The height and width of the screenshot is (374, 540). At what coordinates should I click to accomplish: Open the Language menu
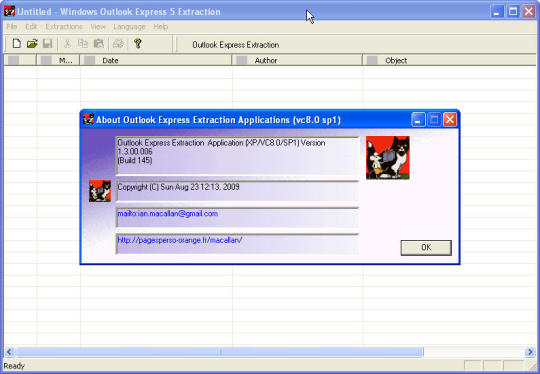click(129, 27)
